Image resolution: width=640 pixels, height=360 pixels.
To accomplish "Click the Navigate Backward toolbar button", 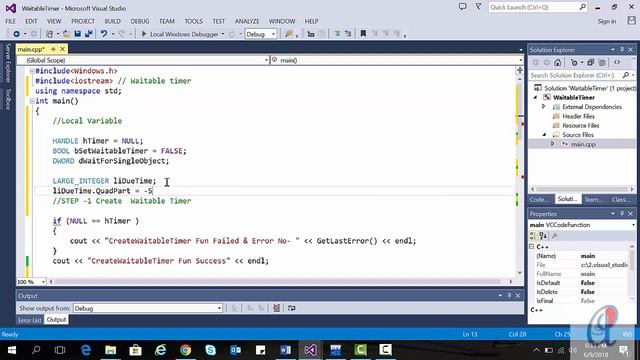I will click(16, 34).
